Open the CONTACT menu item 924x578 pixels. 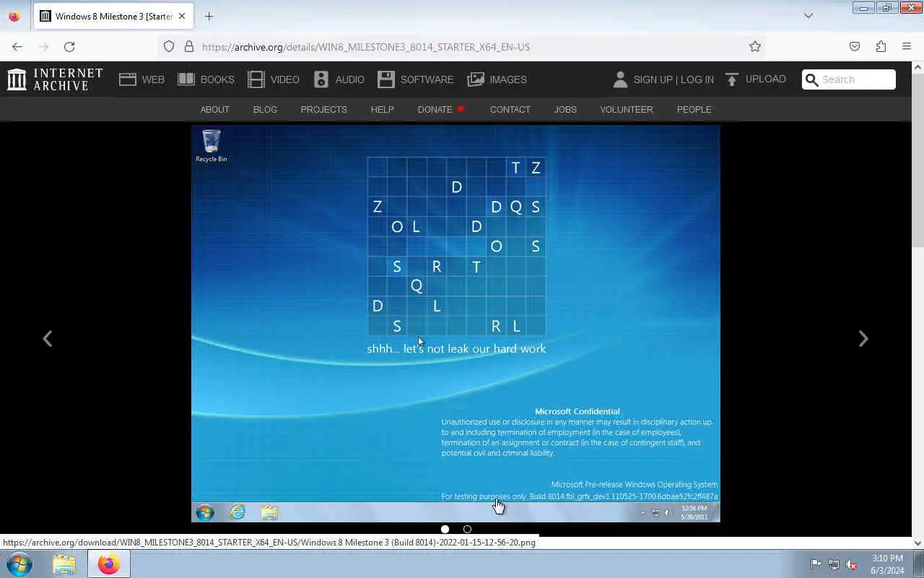pos(510,109)
